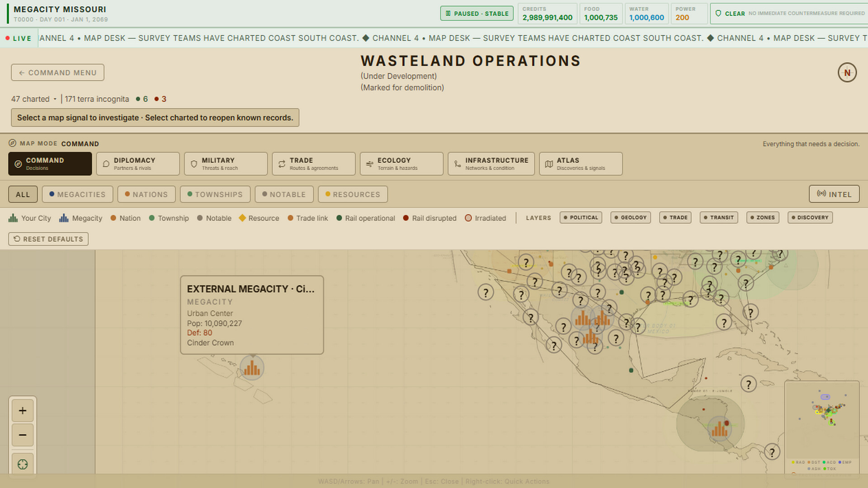
Task: Open the Intel panel
Action: 834,194
